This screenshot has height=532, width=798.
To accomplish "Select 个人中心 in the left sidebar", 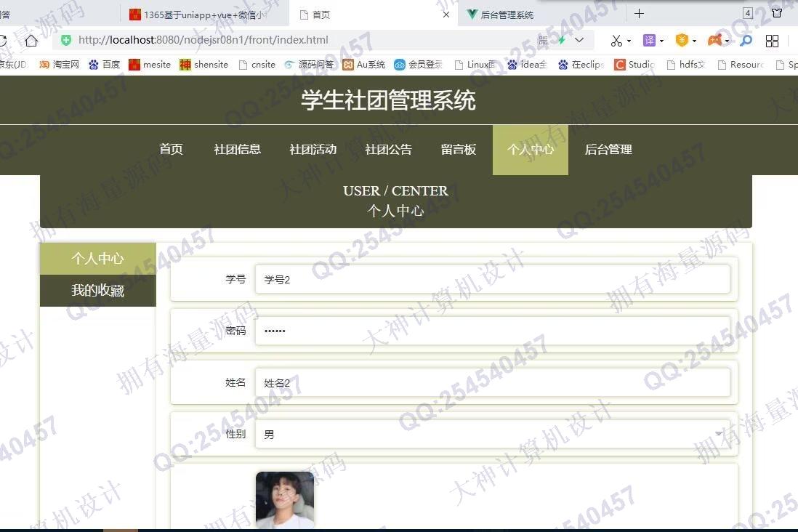I will click(97, 259).
